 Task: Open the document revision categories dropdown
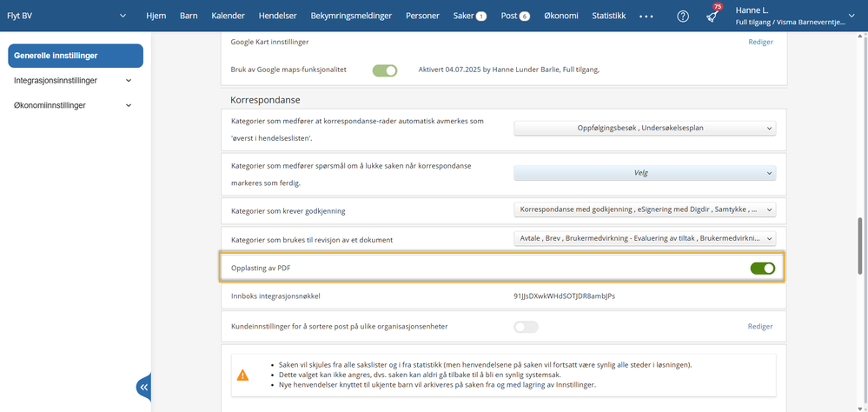[645, 239]
